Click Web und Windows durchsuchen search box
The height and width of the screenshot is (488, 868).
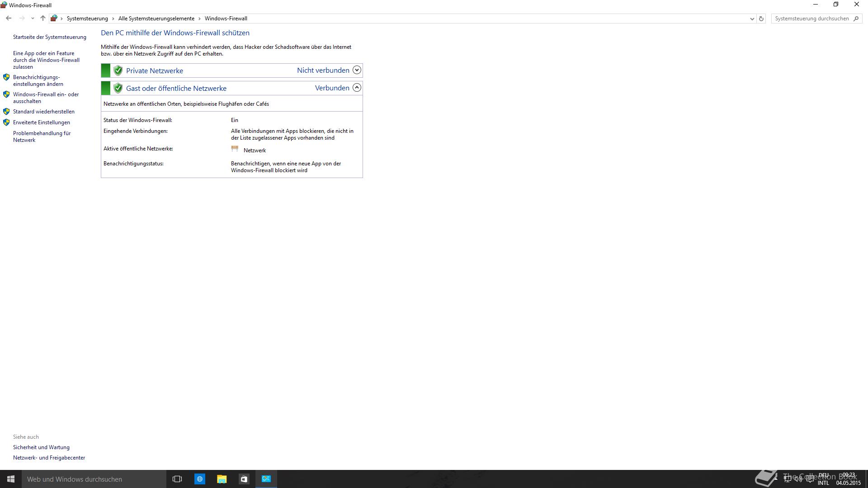pyautogui.click(x=94, y=479)
